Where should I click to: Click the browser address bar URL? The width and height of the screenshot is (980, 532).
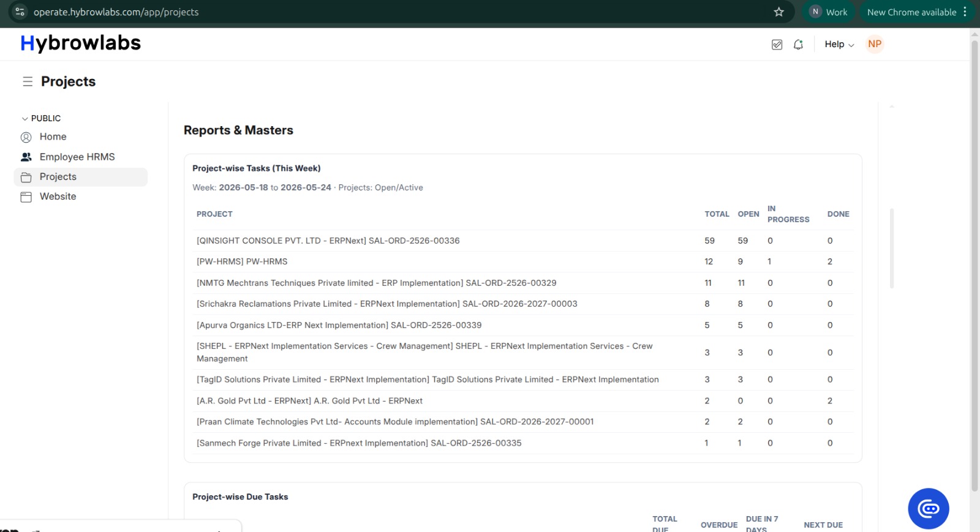pyautogui.click(x=116, y=12)
